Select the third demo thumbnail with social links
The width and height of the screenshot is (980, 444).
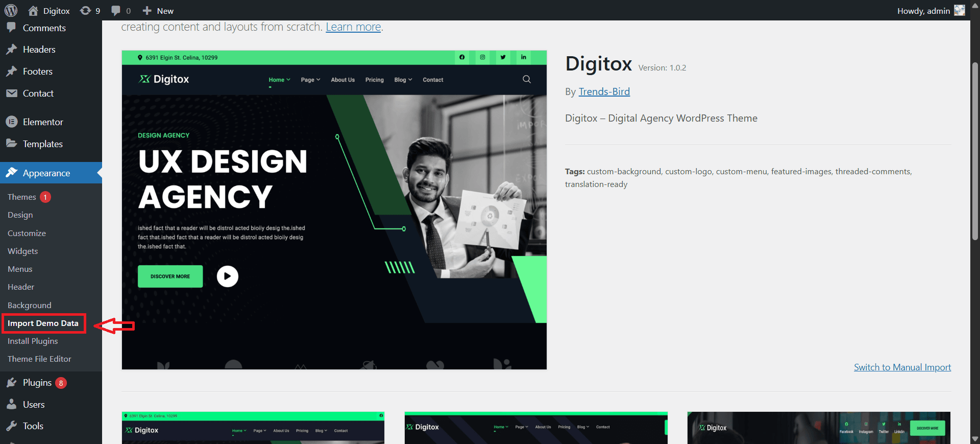tap(819, 428)
